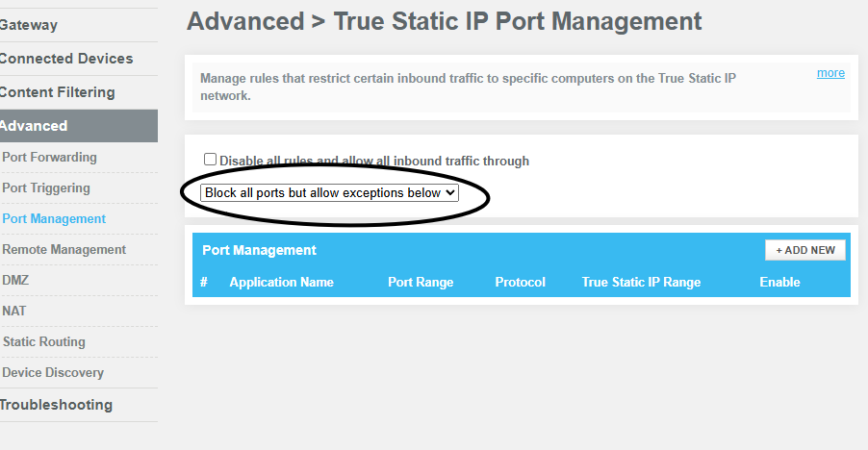868x450 pixels.
Task: Check 'Disable all rules' checkbox
Action: coord(210,160)
